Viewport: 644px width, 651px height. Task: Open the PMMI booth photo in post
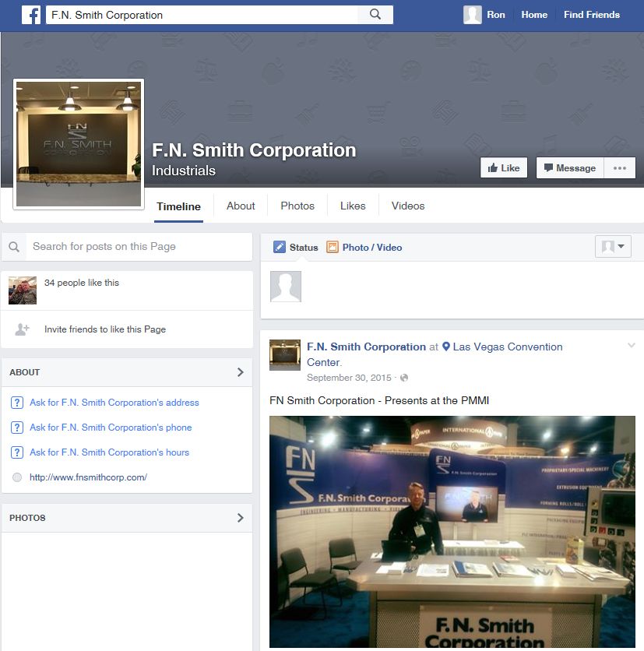[452, 532]
